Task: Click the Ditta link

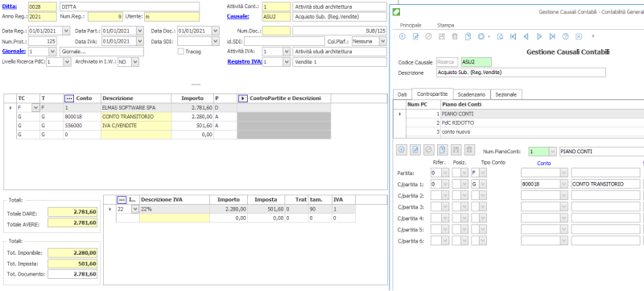Action: [x=9, y=6]
